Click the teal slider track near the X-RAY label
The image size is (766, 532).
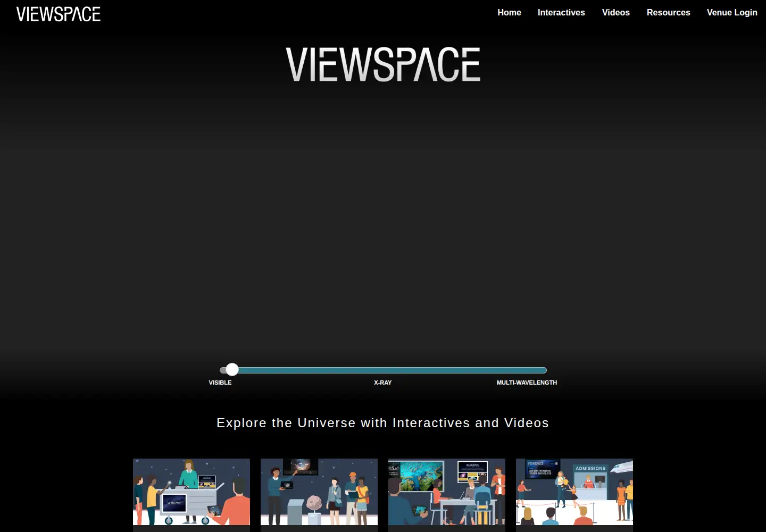pyautogui.click(x=383, y=370)
